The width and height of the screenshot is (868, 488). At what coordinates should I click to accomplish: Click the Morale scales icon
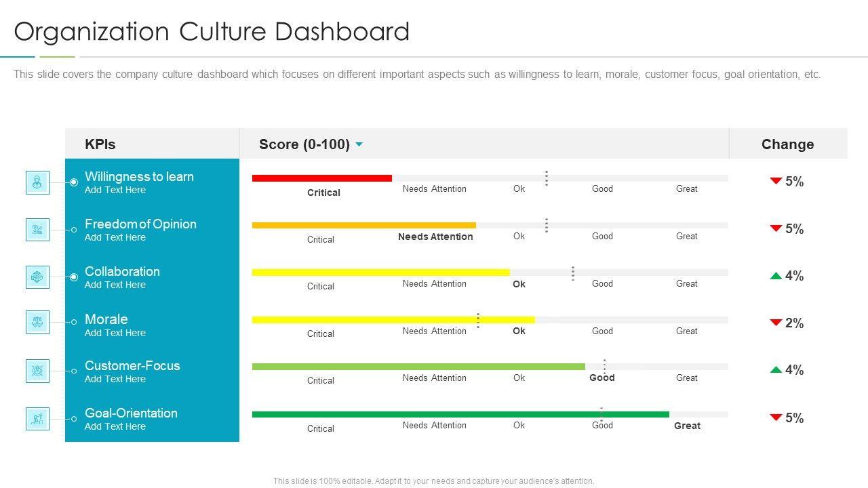(37, 323)
